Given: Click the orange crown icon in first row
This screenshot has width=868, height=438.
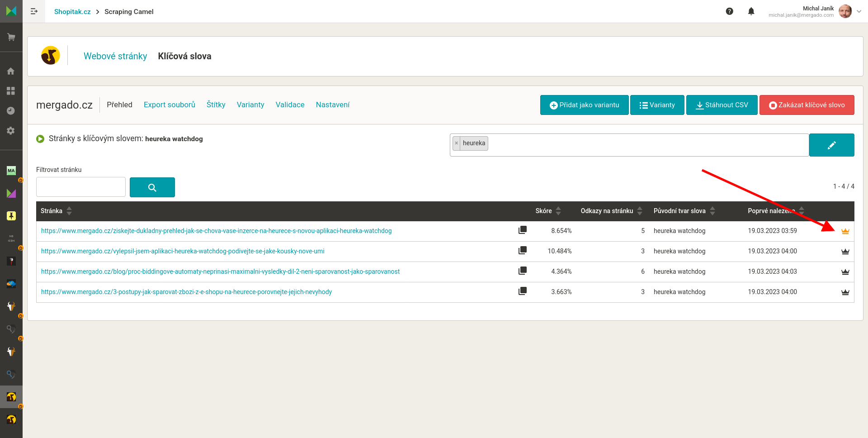Looking at the screenshot, I should (x=845, y=231).
